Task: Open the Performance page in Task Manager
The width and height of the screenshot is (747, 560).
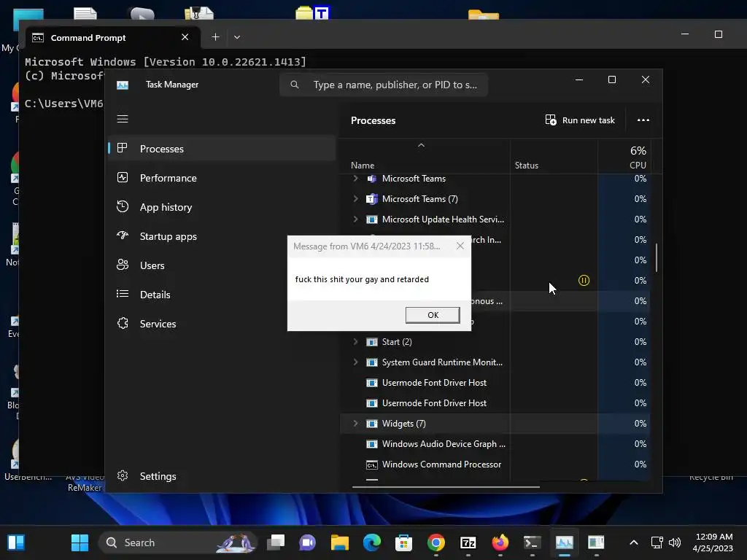Action: coord(222,178)
